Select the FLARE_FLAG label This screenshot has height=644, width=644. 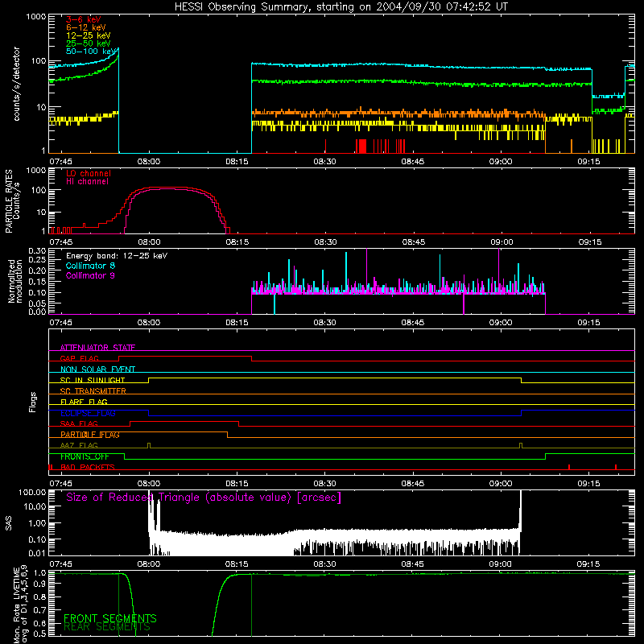[x=84, y=402]
